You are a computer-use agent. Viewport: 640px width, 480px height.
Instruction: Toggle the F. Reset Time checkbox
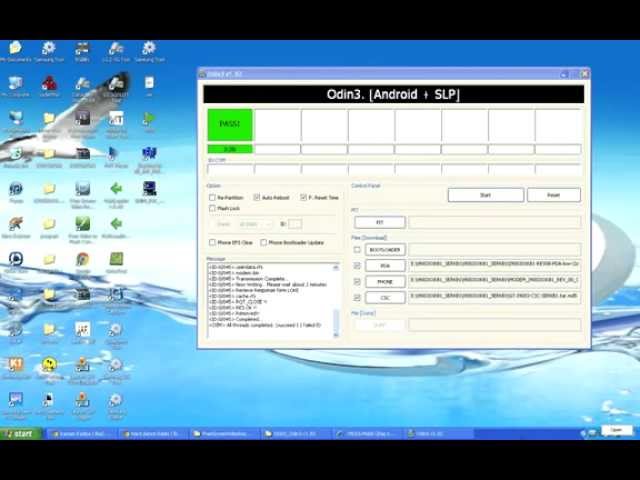(303, 198)
